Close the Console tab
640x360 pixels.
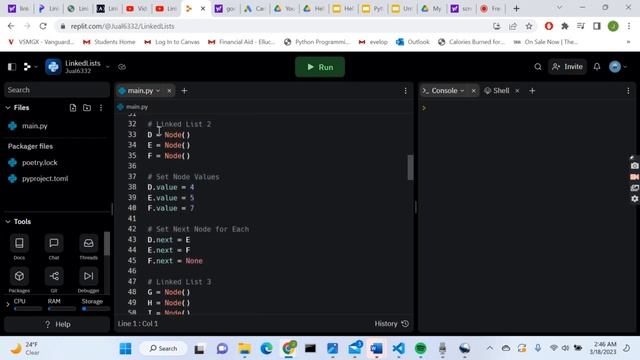click(x=473, y=91)
